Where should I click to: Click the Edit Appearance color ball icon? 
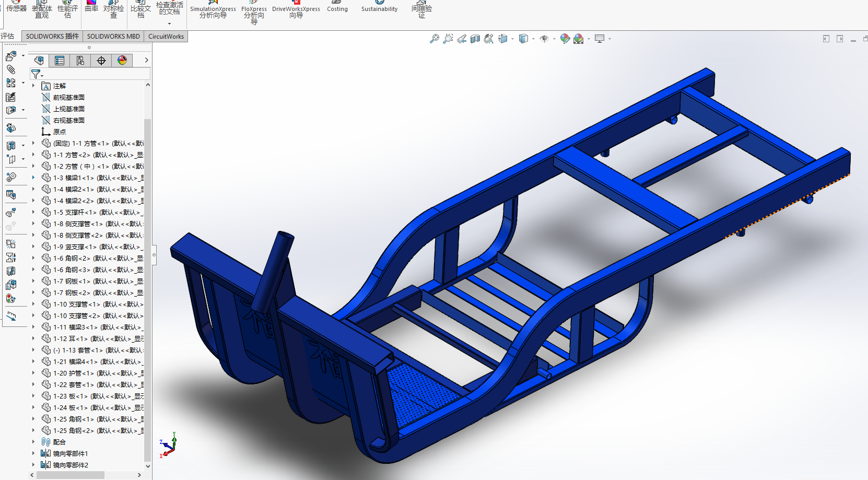(x=565, y=39)
